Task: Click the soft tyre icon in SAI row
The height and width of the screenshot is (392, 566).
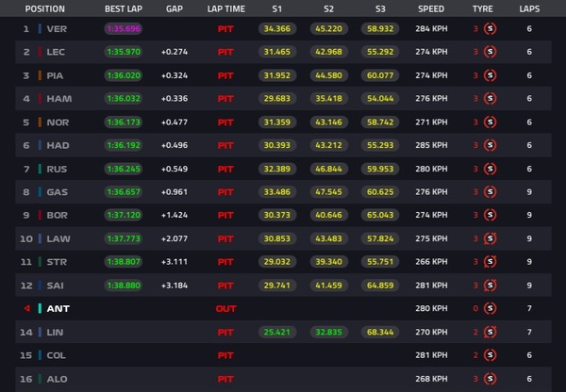Action: click(490, 286)
